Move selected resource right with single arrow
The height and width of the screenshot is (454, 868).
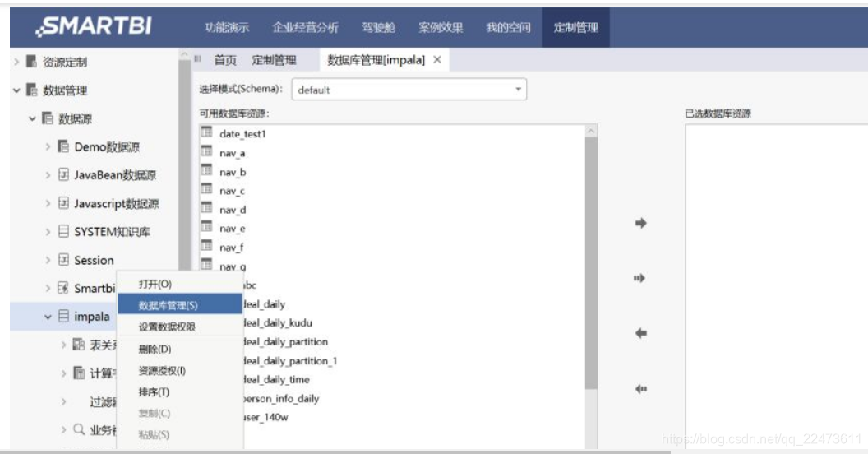coord(640,223)
